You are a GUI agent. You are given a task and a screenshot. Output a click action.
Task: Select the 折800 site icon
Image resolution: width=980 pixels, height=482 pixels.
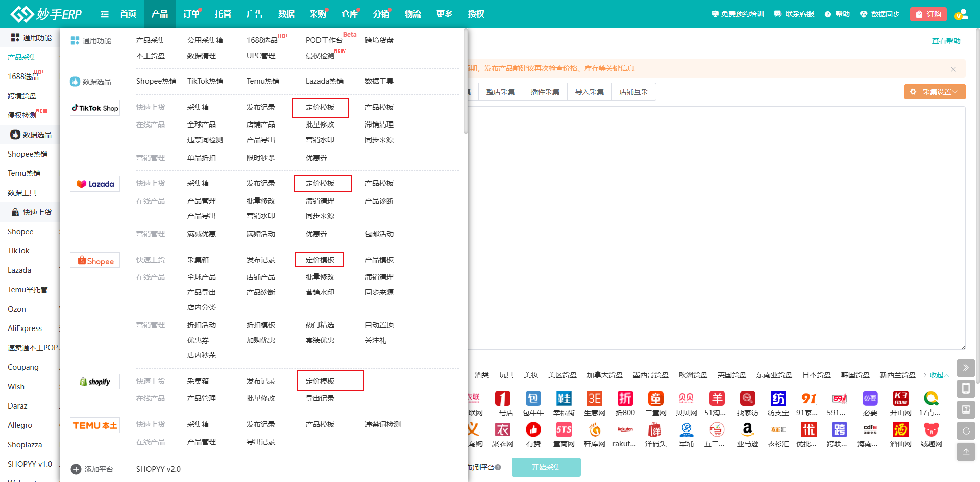[x=625, y=399]
